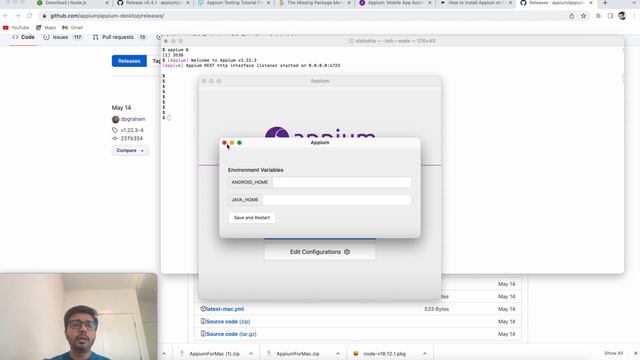Click the Edit Configurations button

tap(320, 252)
